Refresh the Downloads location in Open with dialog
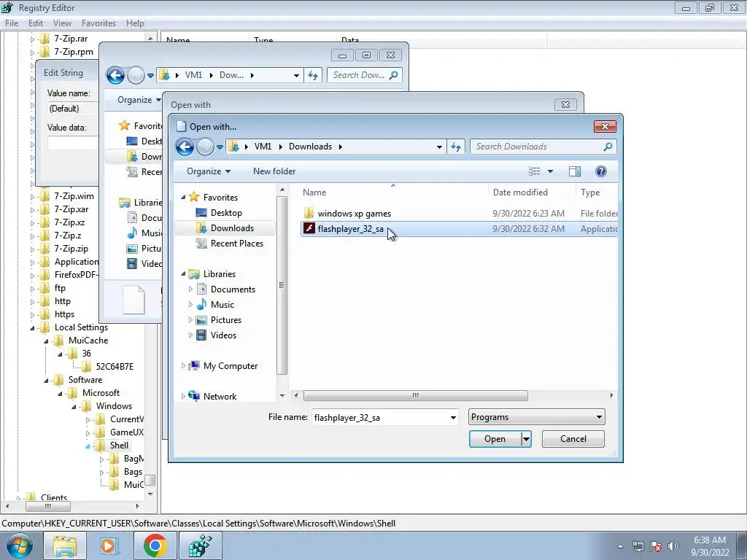The image size is (747, 560). click(x=456, y=147)
